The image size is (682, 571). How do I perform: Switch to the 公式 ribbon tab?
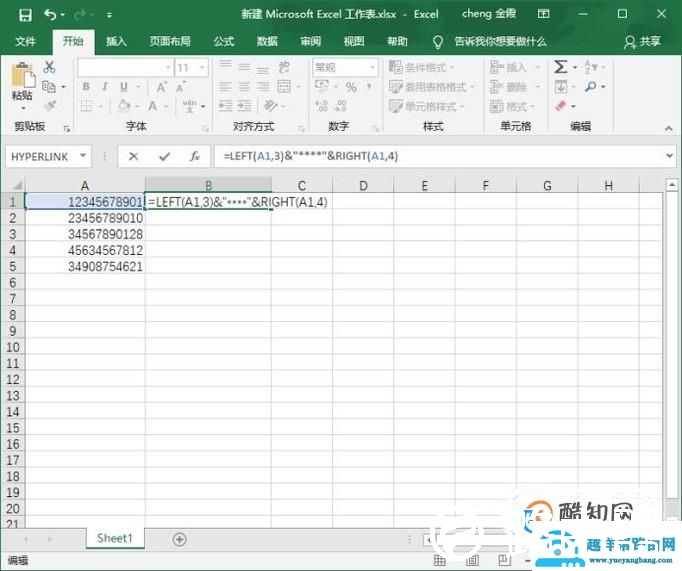(x=224, y=41)
